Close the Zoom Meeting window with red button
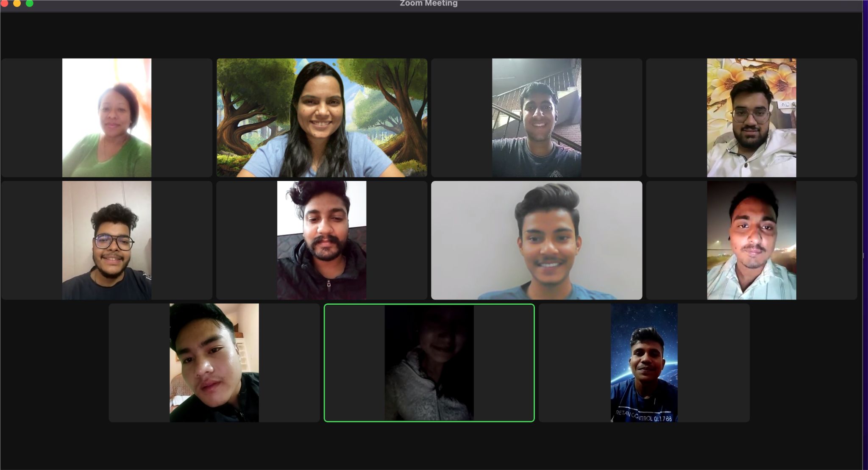This screenshot has height=470, width=868. (x=4, y=3)
